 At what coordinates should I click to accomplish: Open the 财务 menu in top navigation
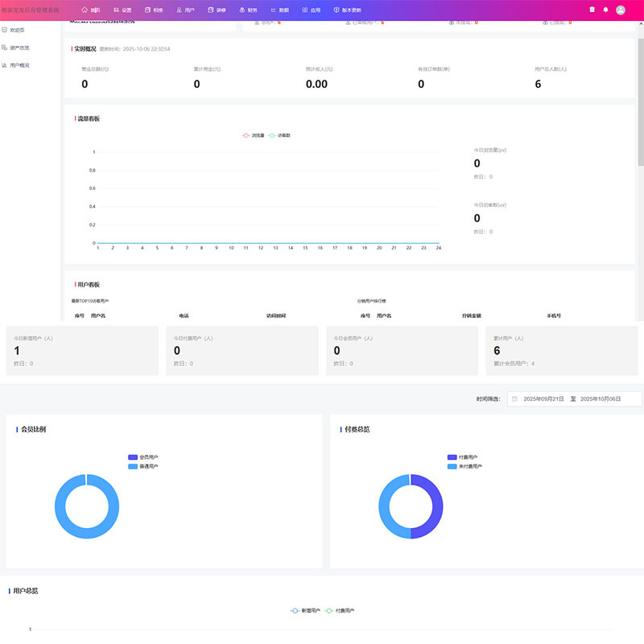pyautogui.click(x=248, y=10)
